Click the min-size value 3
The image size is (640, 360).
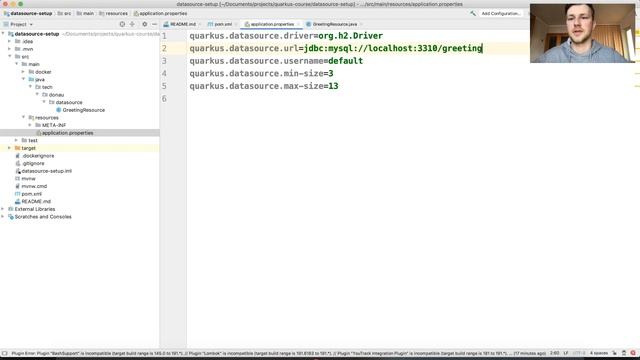[x=331, y=73]
